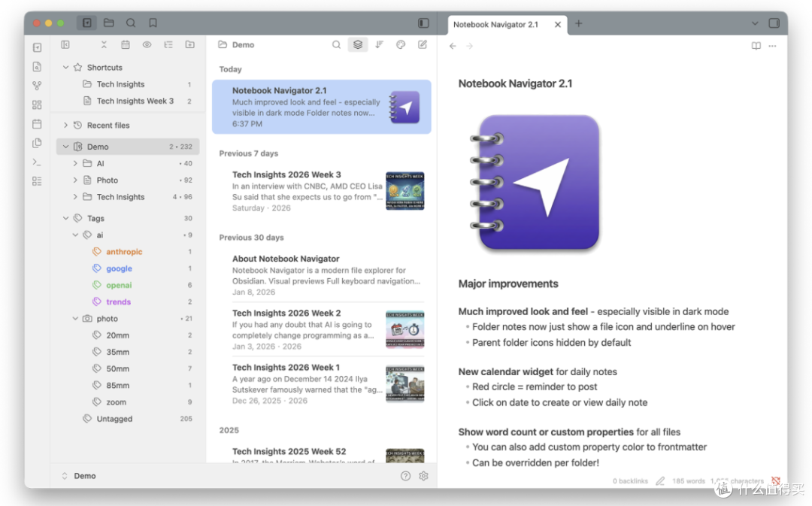
Task: Open search in the Demo file list header
Action: 336,45
